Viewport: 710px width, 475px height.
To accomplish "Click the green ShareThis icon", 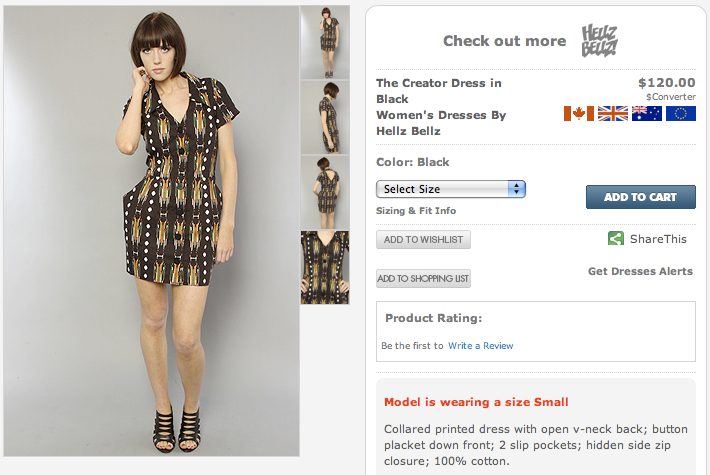I will (x=616, y=239).
